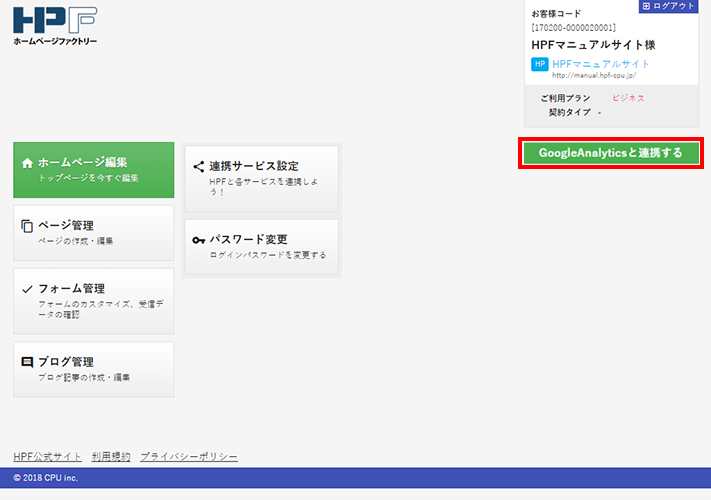
Task: Click the checkmark icon beside フォーム管理
Action: 27,289
